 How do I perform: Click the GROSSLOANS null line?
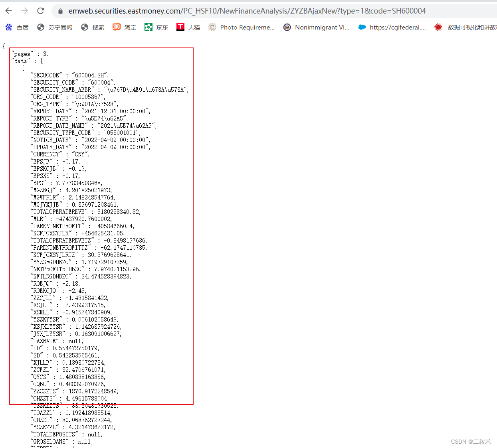coord(62,442)
